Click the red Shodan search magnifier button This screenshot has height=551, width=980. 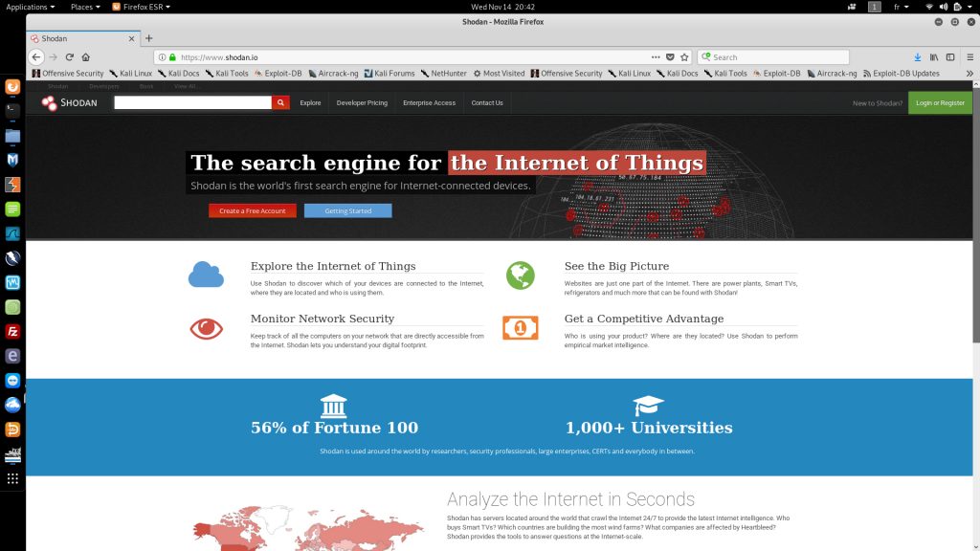click(x=280, y=102)
